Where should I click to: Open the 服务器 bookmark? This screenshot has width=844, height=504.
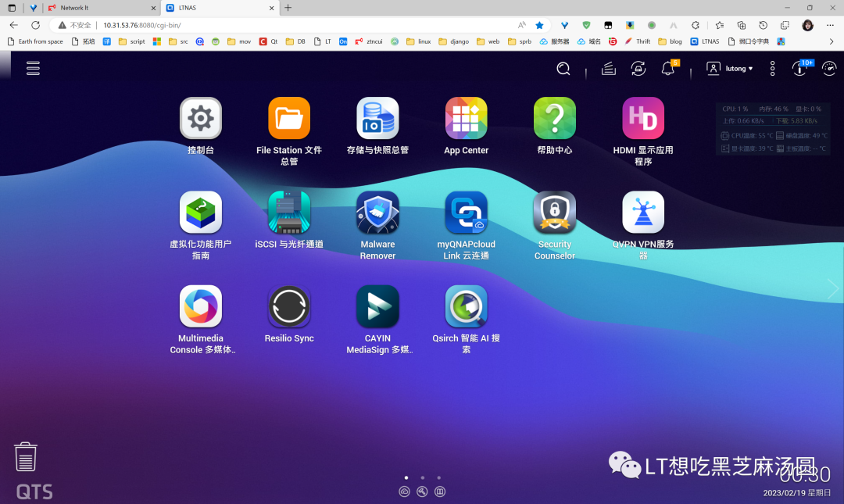(x=554, y=41)
